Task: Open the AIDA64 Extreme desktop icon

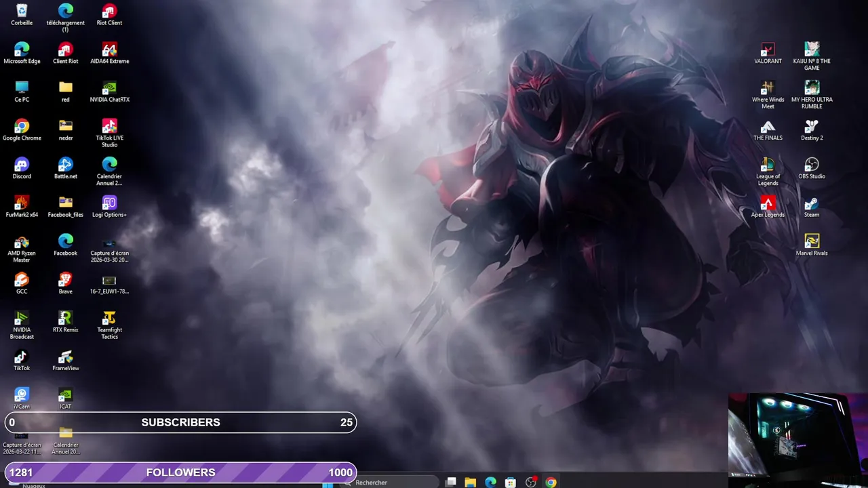Action: click(109, 49)
